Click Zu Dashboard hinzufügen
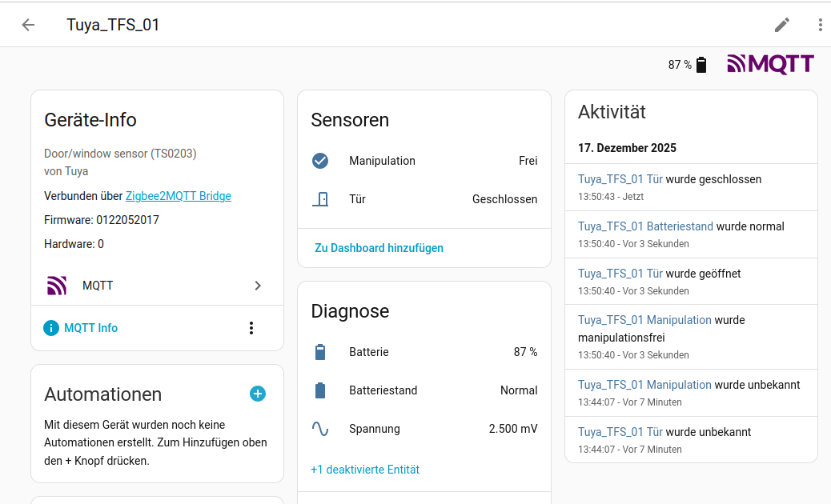Image resolution: width=831 pixels, height=504 pixels. (379, 248)
